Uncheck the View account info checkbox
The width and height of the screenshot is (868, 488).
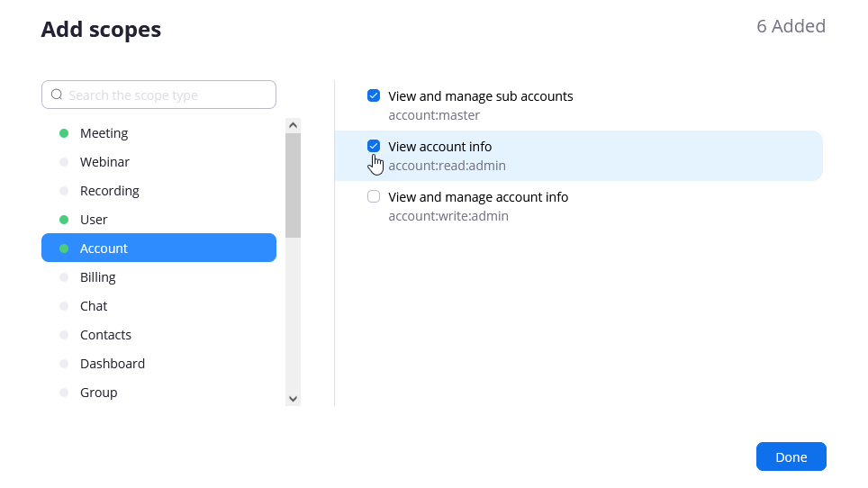coord(374,146)
